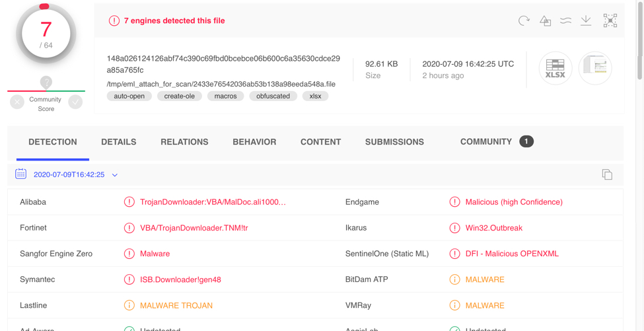Vote malicious with the community X button
The height and width of the screenshot is (331, 644).
click(x=17, y=102)
